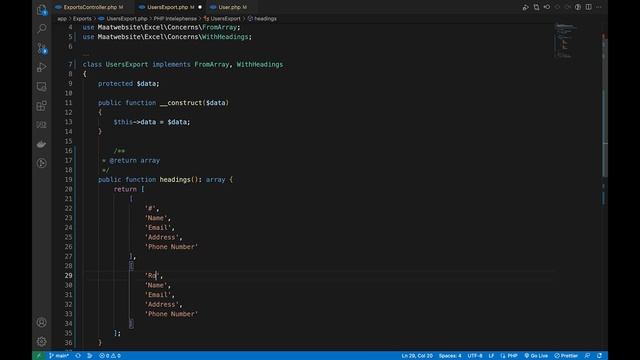Open the Docker whale view in activity bar
Viewport: 640px width, 360px height.
point(42,144)
